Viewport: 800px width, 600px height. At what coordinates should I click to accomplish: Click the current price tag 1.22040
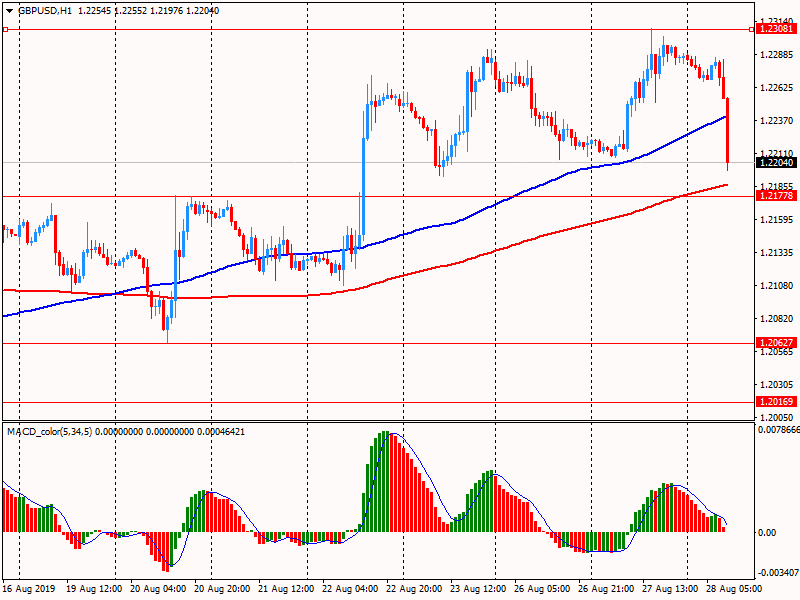[x=776, y=162]
